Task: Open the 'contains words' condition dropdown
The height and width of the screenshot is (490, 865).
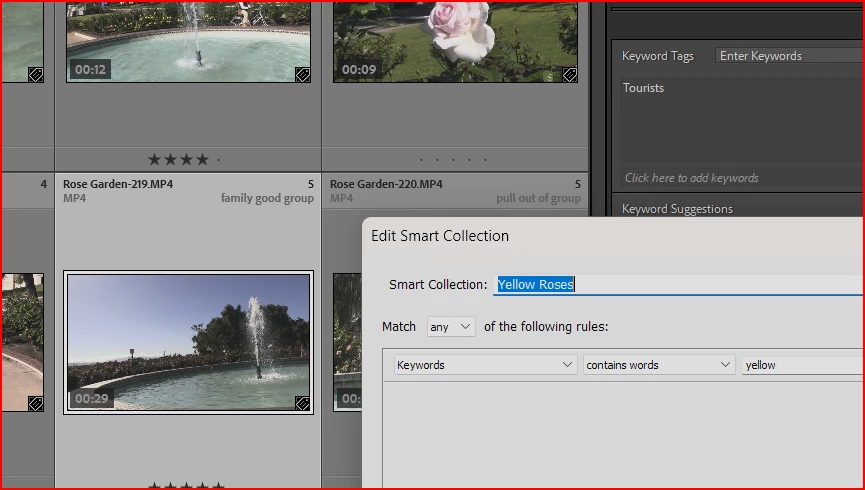Action: 659,365
